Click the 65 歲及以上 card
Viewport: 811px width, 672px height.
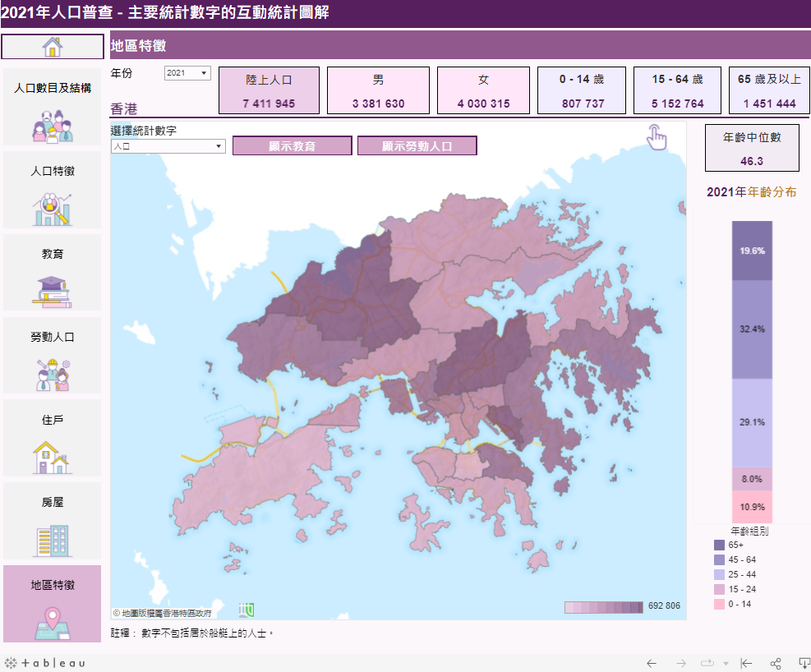769,90
